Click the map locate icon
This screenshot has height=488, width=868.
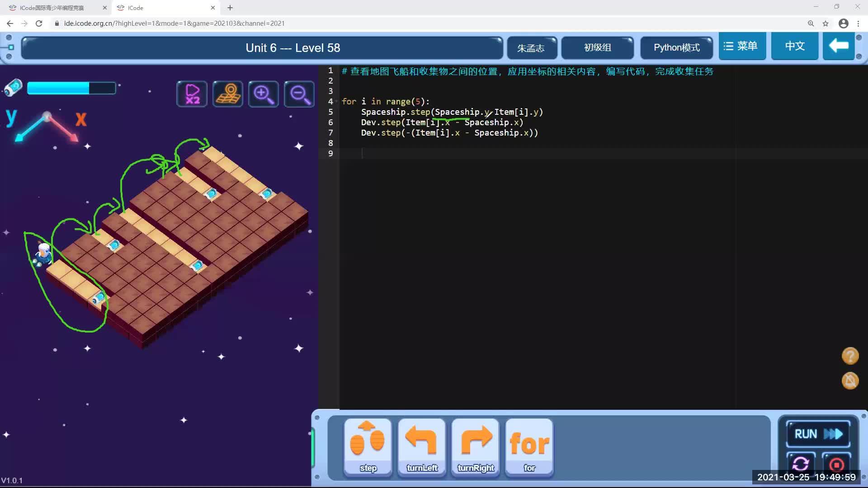tap(227, 94)
